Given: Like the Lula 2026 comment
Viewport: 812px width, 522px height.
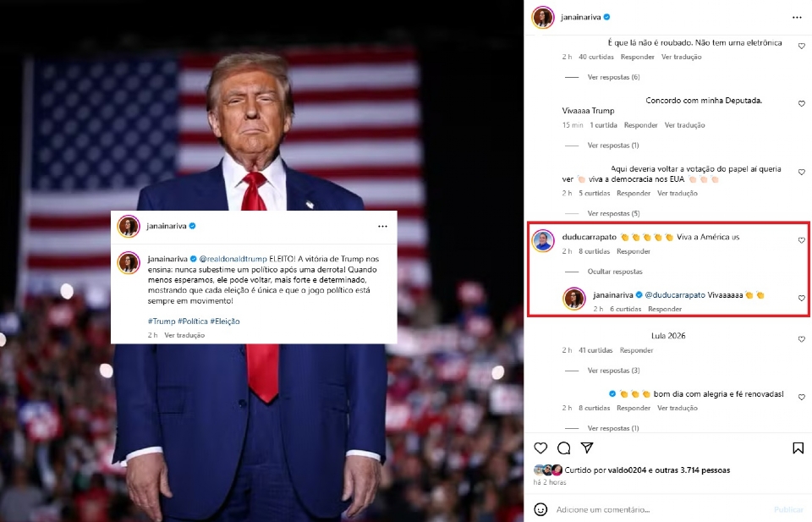Looking at the screenshot, I should pyautogui.click(x=801, y=339).
